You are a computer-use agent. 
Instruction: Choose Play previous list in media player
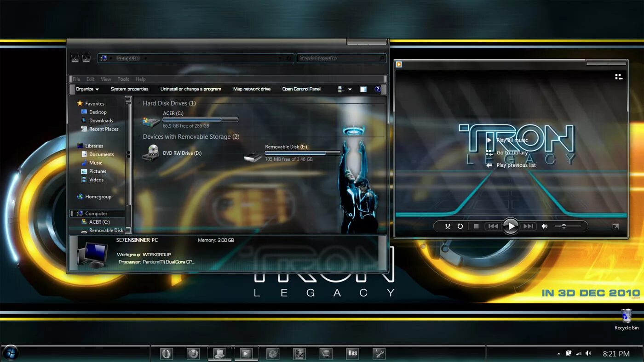coord(511,165)
